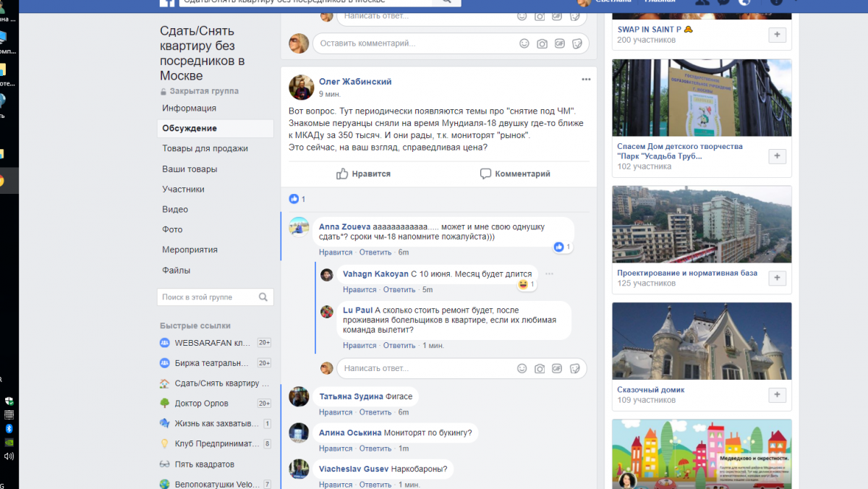Viewport: 868px width, 489px height.
Task: Click the house icon of 'Сдать/Снять квартиру' shortcut
Action: point(165,383)
